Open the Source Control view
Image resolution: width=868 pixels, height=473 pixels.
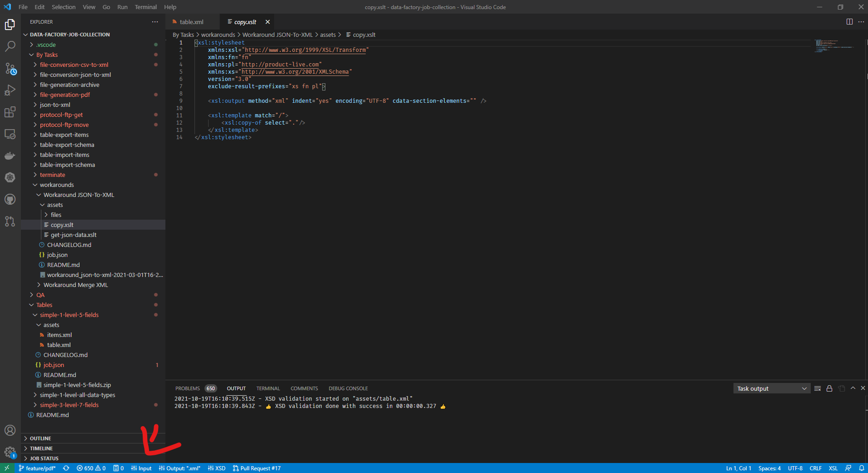(x=10, y=69)
